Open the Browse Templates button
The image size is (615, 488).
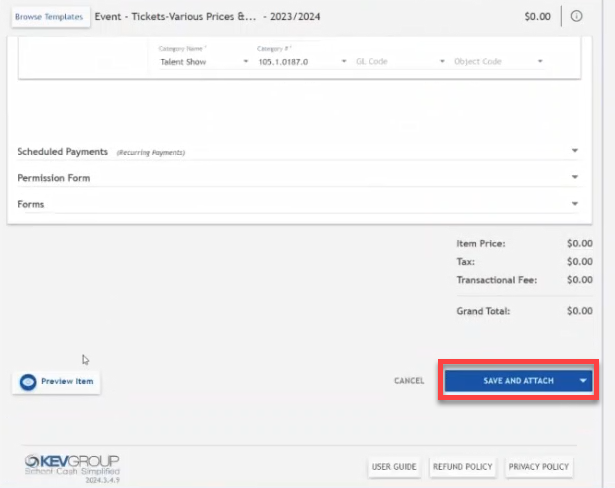point(49,17)
